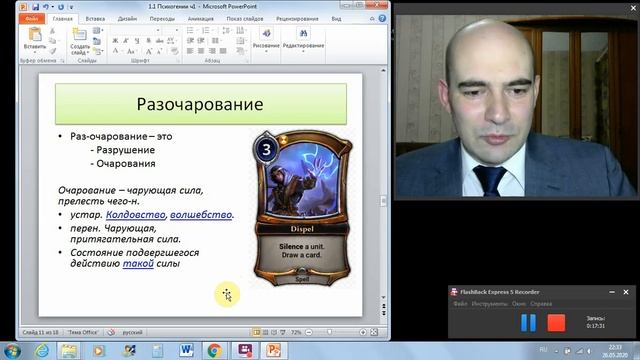Click the Redo/Repeat icon in the quick access toolbar
This screenshot has height=360, width=640.
pyautogui.click(x=61, y=7)
